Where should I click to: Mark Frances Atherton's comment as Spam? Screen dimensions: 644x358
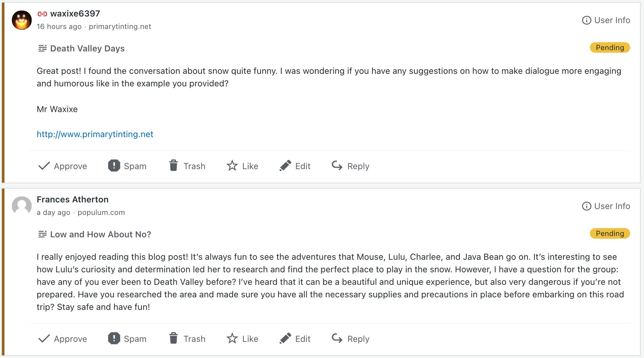point(127,339)
